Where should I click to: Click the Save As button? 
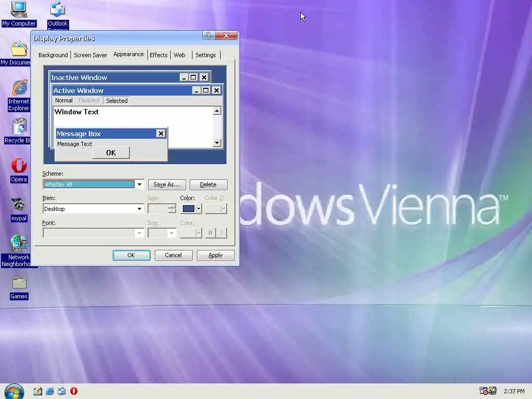167,184
